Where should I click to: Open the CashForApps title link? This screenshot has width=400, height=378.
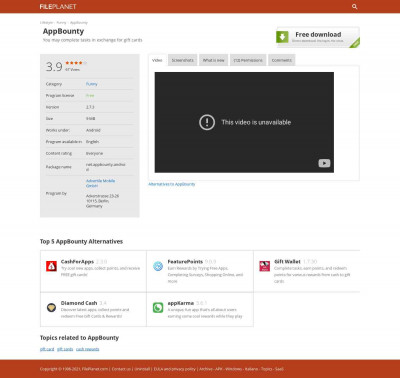tap(77, 262)
